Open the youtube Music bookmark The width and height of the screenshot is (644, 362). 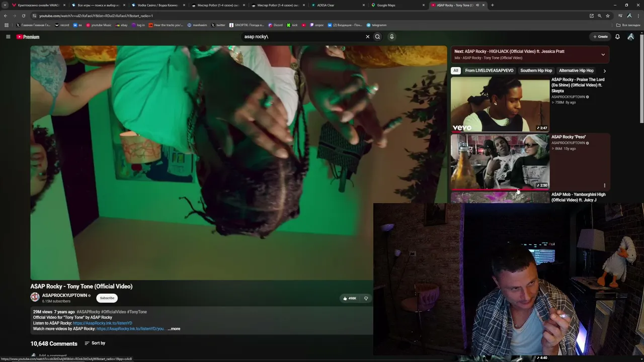(99, 25)
